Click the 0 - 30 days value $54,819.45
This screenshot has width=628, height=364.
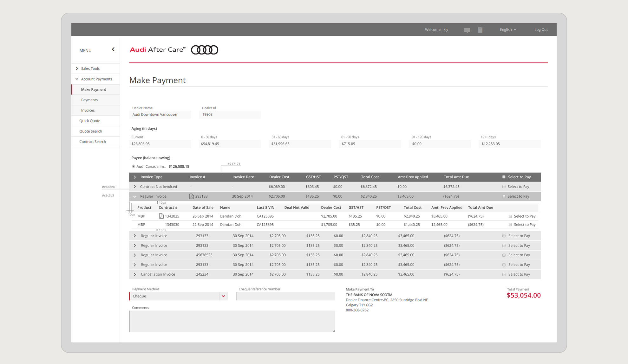pyautogui.click(x=210, y=144)
